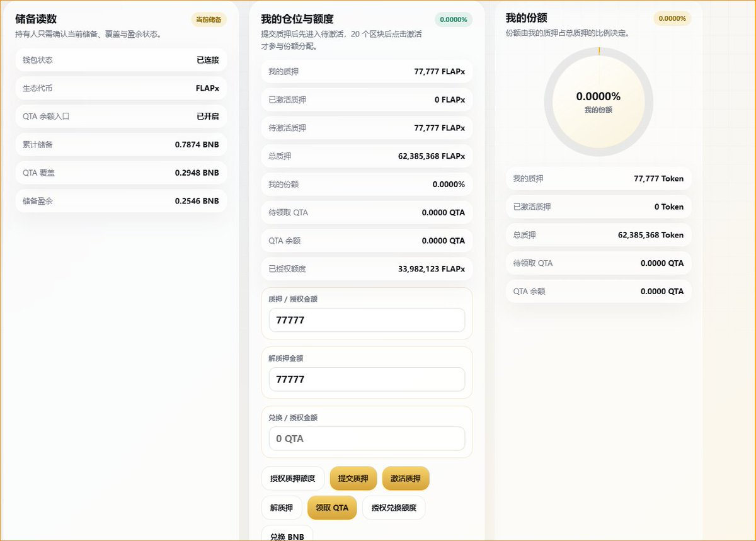Screen dimensions: 756x541
Task: Click the 待领取 QTA row in the middle panel
Action: [367, 212]
